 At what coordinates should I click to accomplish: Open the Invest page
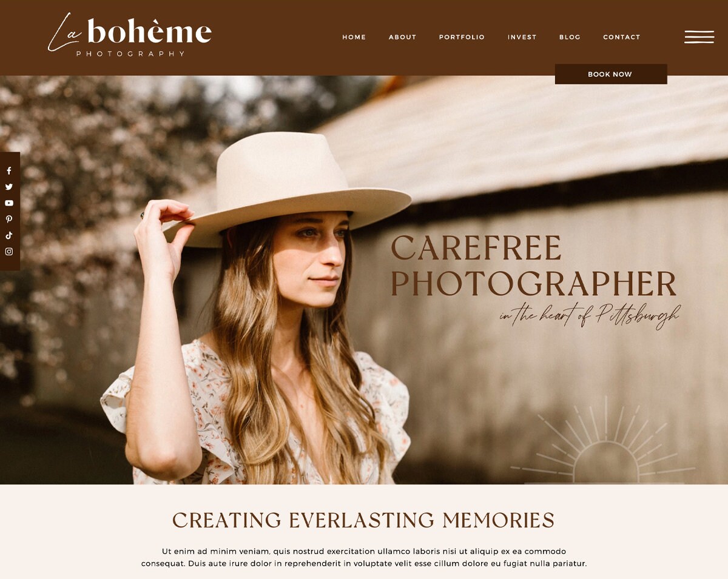coord(522,37)
